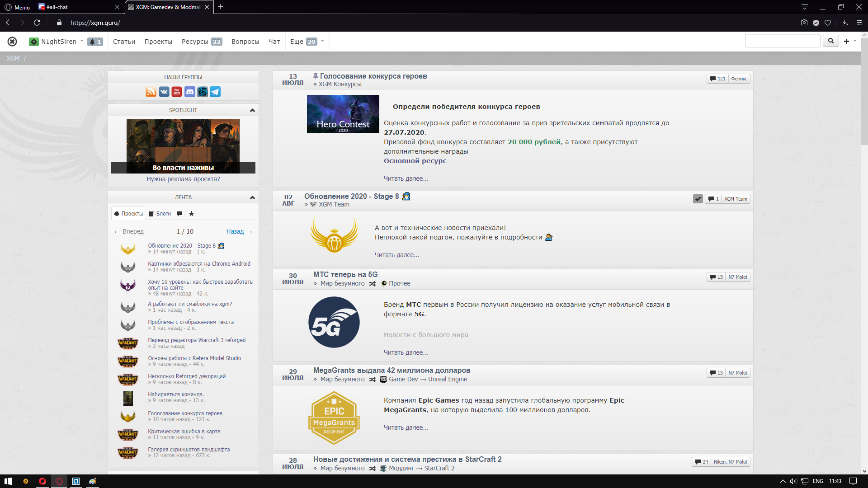Image resolution: width=868 pixels, height=488 pixels.
Task: Click the site search magnifier button
Action: (830, 41)
